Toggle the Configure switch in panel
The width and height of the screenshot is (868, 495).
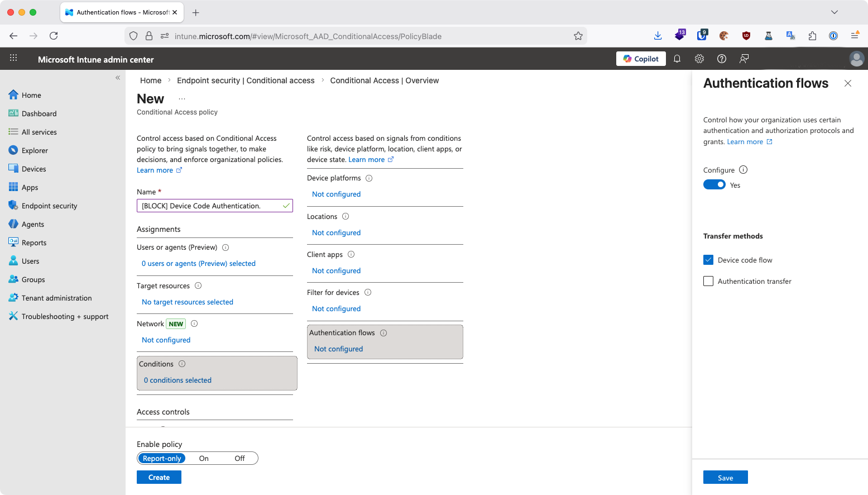714,185
